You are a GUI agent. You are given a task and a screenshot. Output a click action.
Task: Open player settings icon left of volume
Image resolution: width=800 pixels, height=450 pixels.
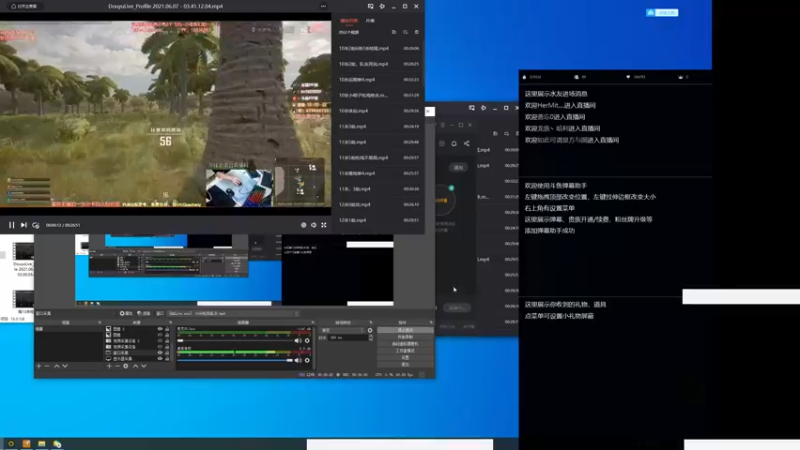tap(304, 225)
